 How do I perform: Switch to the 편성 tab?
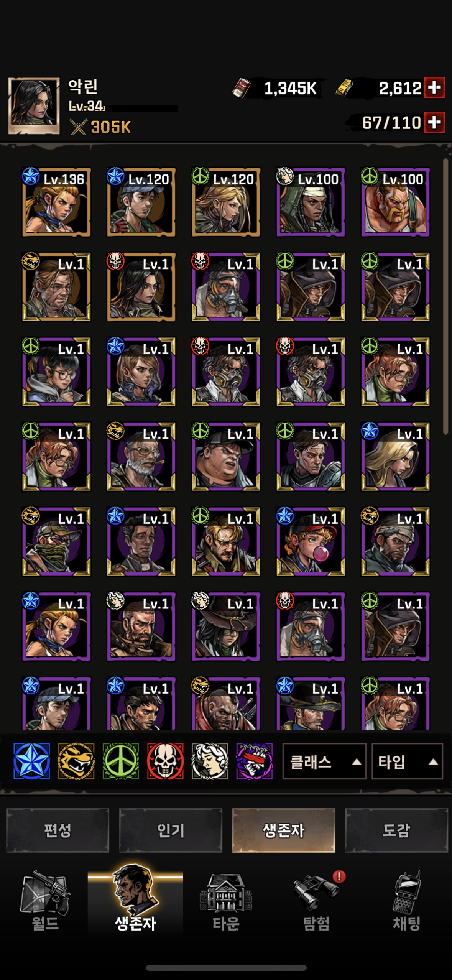point(58,830)
